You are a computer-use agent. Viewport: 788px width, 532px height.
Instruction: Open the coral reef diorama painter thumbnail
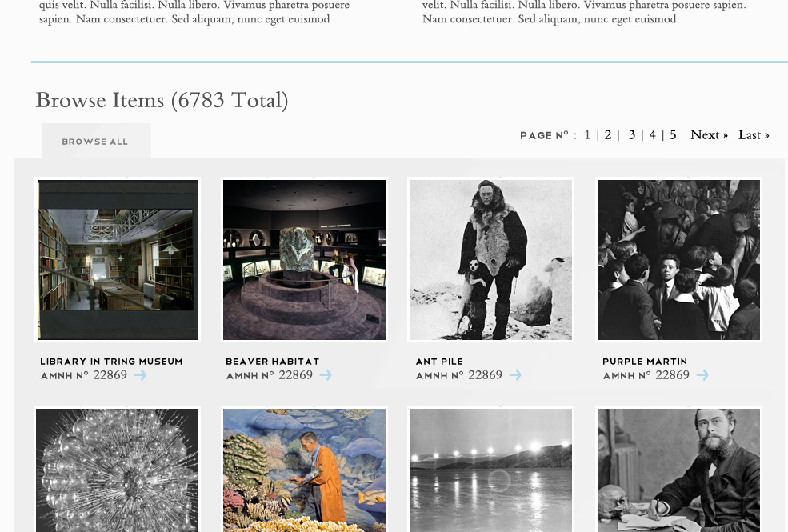[304, 470]
